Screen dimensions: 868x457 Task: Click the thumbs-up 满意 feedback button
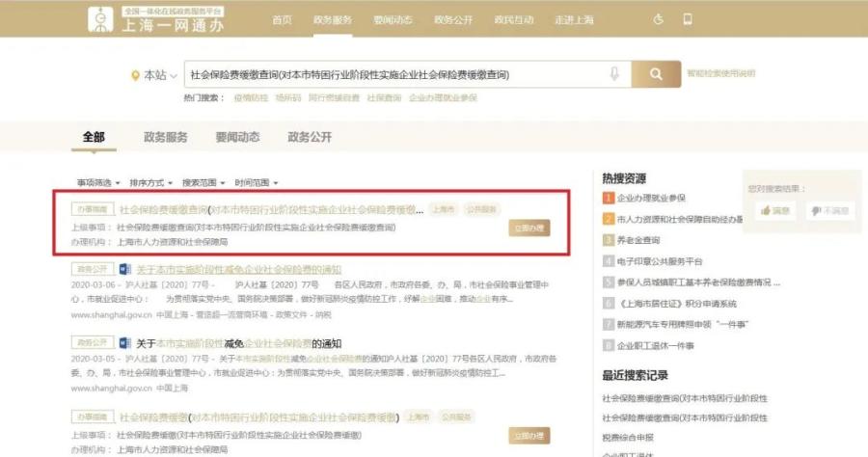(x=775, y=210)
